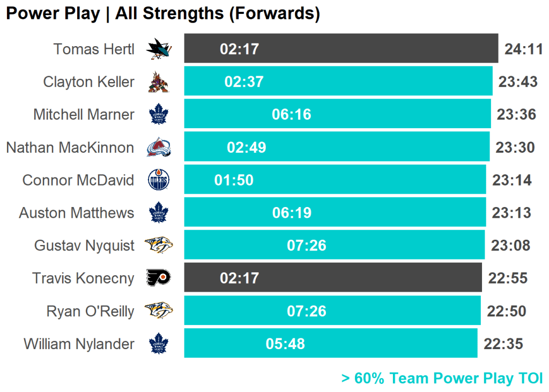Click Mitchell Marner's Maple Leafs logo
549x392 pixels.
click(x=159, y=114)
